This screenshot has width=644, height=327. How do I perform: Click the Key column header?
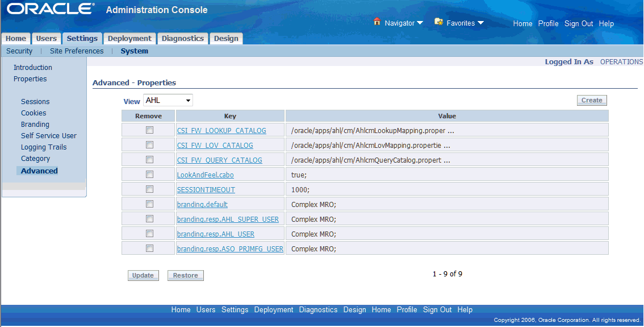pyautogui.click(x=230, y=116)
